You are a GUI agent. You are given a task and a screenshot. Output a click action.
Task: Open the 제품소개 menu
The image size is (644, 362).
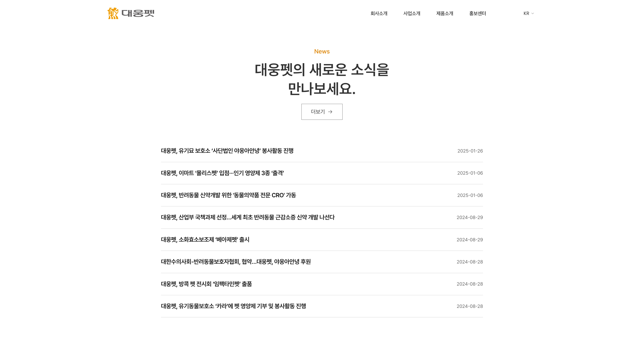tap(444, 13)
